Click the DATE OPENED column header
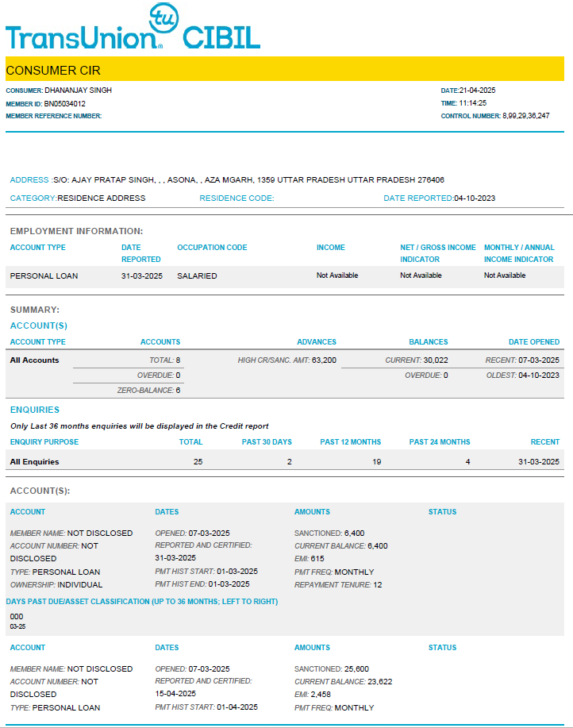This screenshot has width=573, height=728. pos(534,341)
